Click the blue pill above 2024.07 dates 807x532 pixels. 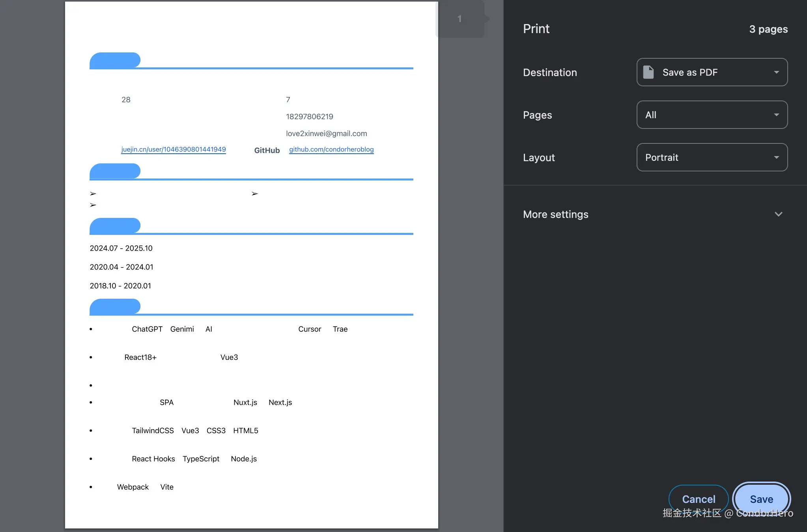[115, 226]
